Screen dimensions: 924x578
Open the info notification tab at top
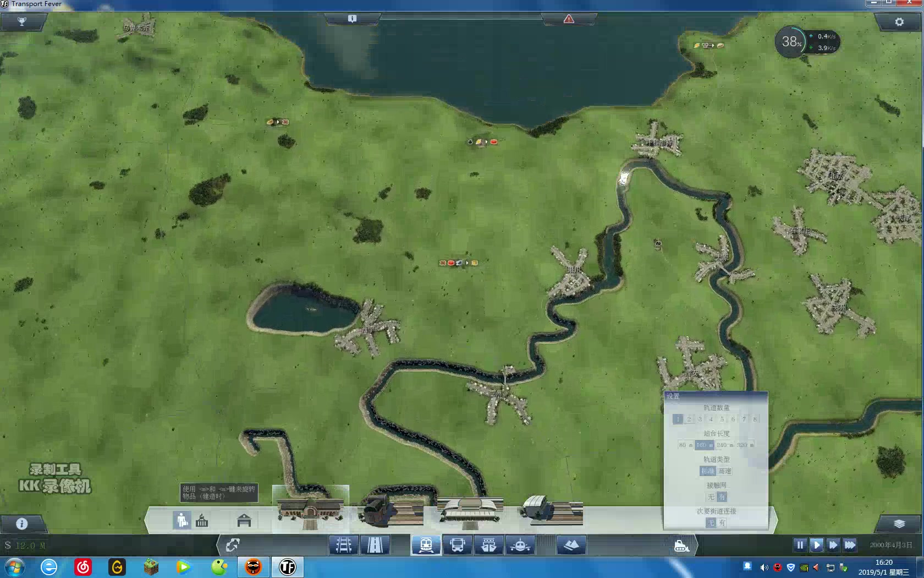click(x=353, y=19)
